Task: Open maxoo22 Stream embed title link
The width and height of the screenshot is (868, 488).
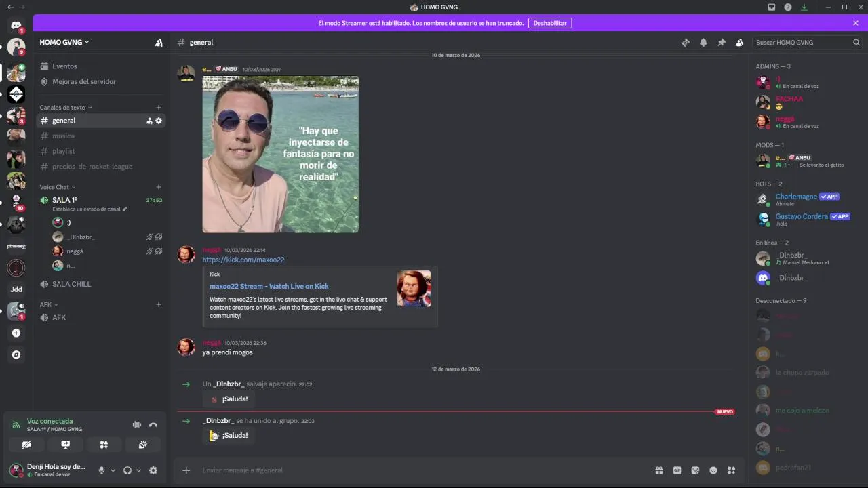Action: click(269, 286)
